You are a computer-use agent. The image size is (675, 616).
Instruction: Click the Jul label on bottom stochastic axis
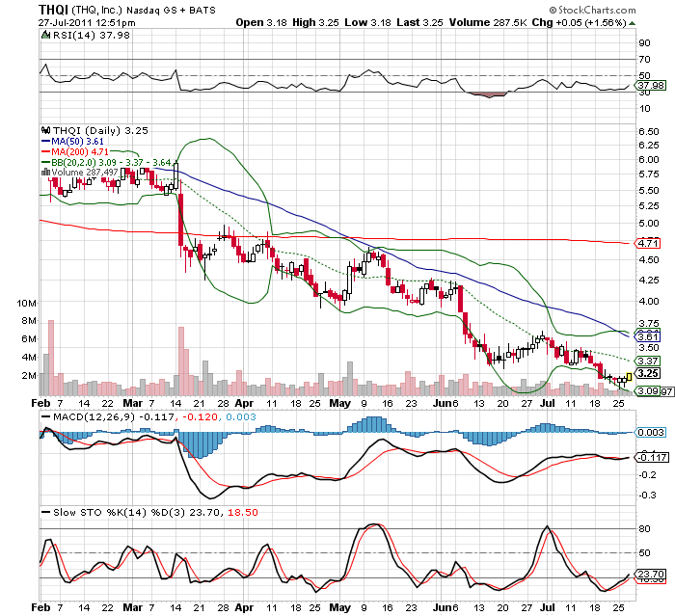click(x=547, y=607)
